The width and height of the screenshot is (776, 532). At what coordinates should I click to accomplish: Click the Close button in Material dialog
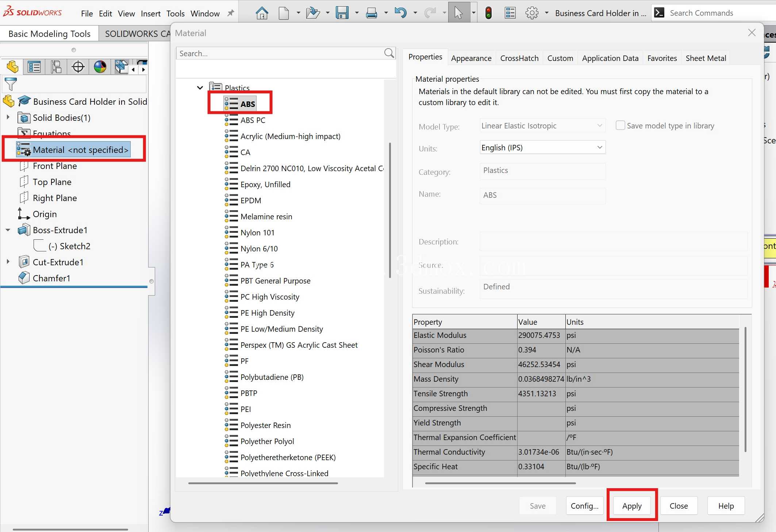coord(679,506)
